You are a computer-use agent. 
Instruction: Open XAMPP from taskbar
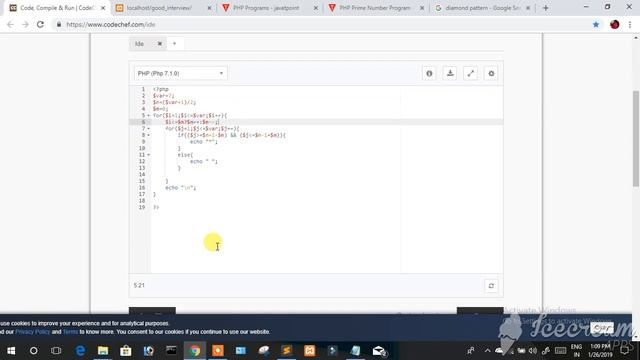click(x=309, y=351)
